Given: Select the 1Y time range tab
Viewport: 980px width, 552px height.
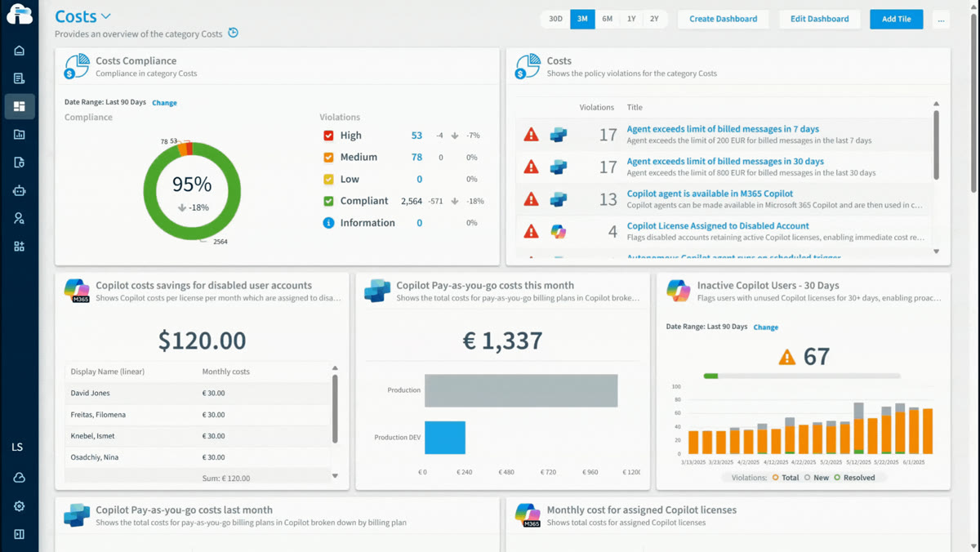Looking at the screenshot, I should click(x=631, y=19).
